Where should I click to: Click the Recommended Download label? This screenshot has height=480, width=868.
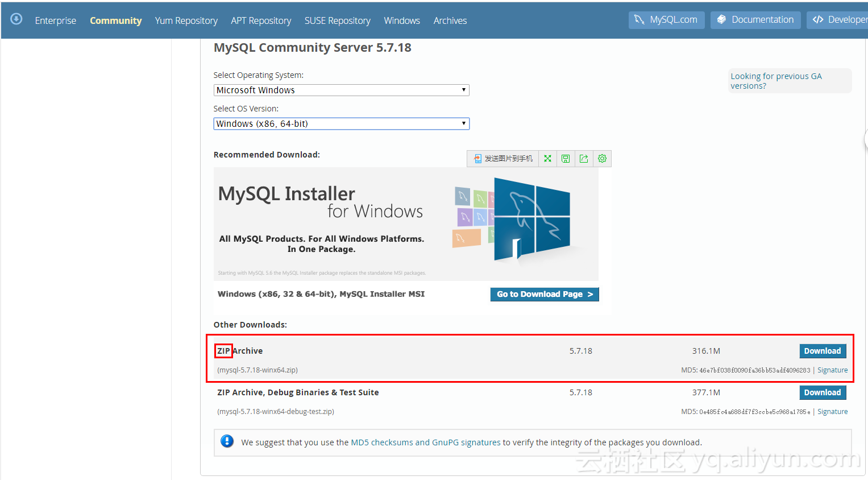pos(267,155)
